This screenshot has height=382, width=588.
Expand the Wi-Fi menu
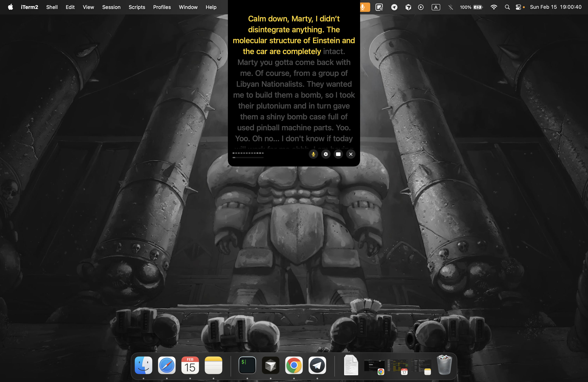click(x=494, y=7)
